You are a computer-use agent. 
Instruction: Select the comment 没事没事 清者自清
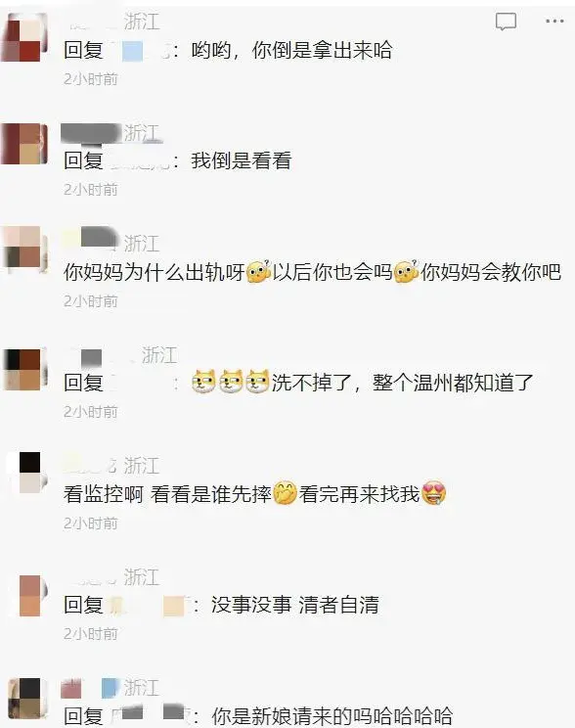[x=295, y=605]
